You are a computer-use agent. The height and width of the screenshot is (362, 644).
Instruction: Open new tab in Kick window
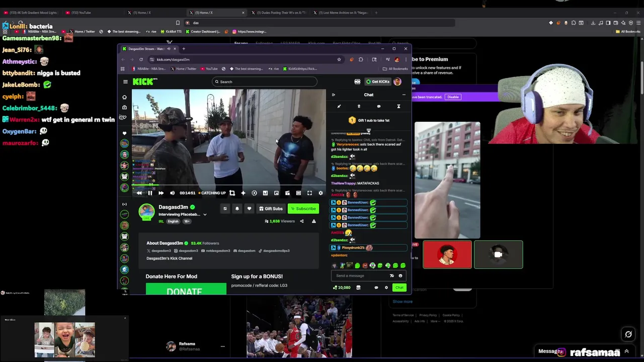click(184, 49)
